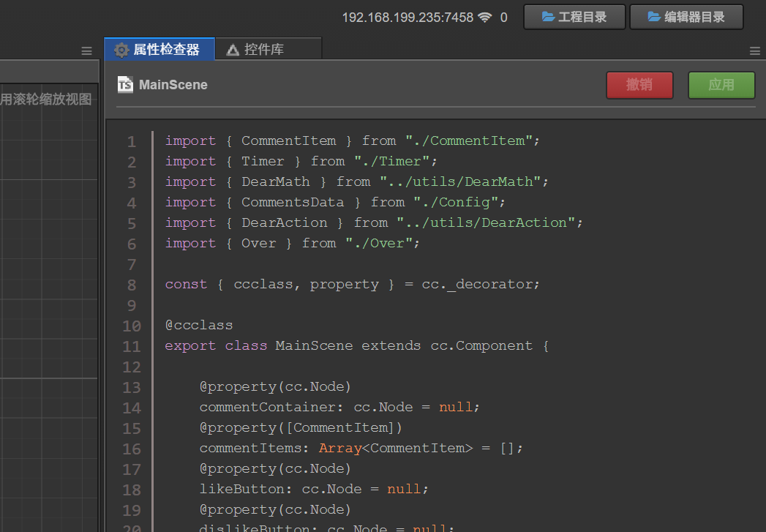The image size is (766, 532).
Task: Click the @property([CommentItem]) decorator
Action: pyautogui.click(x=301, y=428)
